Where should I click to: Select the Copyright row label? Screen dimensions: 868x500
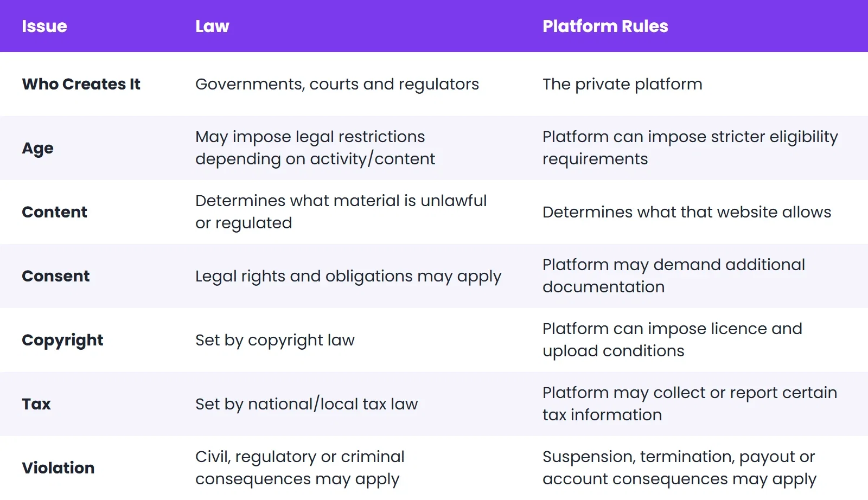pyautogui.click(x=62, y=341)
